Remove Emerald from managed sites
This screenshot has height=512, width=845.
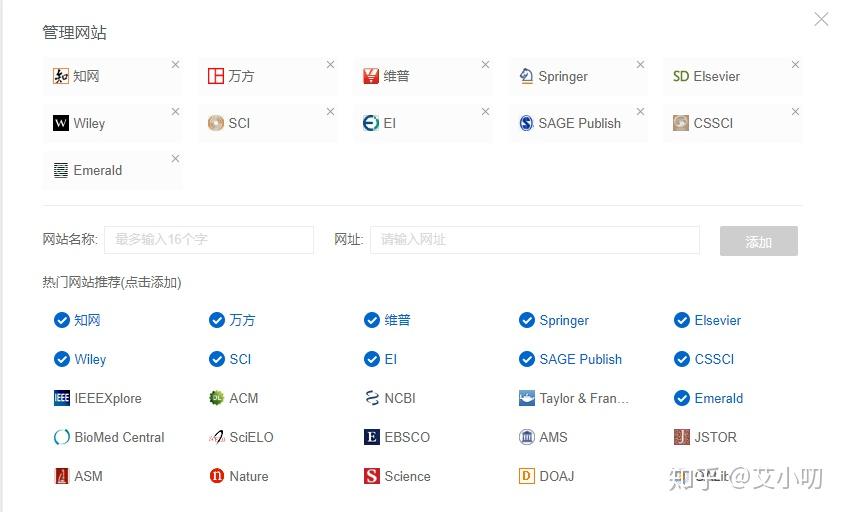click(x=175, y=159)
